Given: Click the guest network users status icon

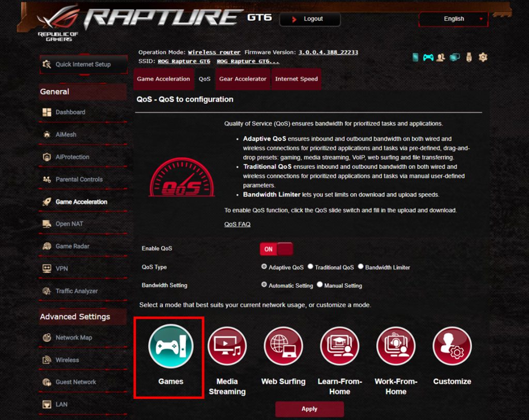Looking at the screenshot, I should click(x=441, y=58).
